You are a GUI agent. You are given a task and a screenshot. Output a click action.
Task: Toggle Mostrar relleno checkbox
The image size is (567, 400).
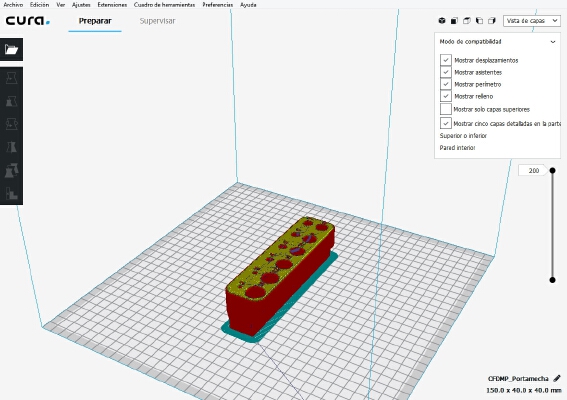[446, 96]
